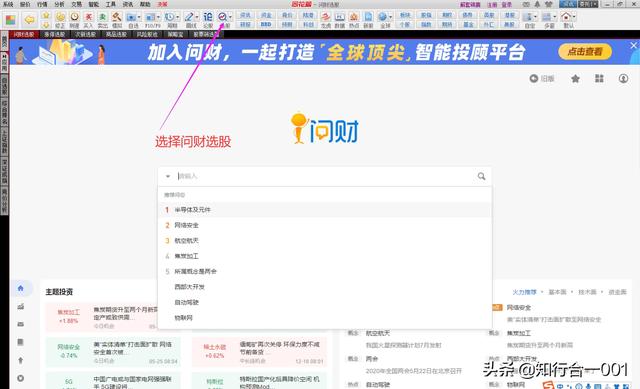Screen dimensions: 640x389
Task: Open the 系统 menu
Action: 8,4
